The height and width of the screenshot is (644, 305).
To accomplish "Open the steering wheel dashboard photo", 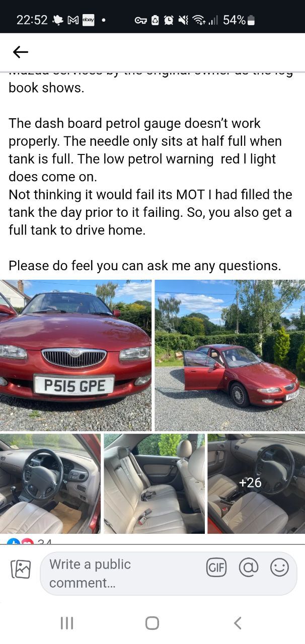I will (x=50, y=484).
